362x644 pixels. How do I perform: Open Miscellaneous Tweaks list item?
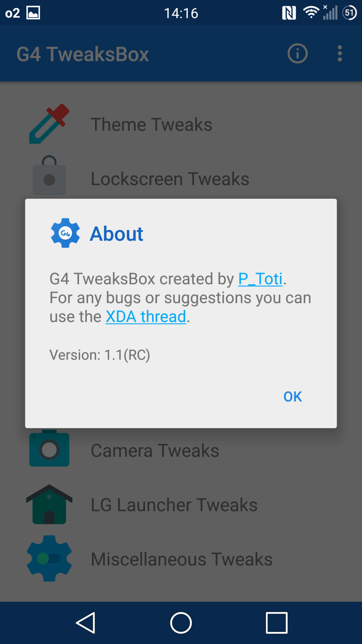tap(181, 559)
